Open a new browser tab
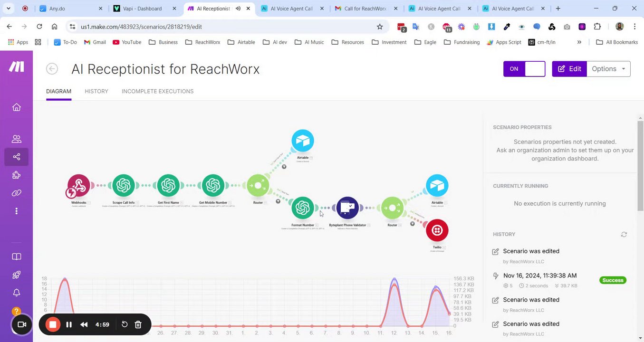644x342 pixels. [x=558, y=9]
